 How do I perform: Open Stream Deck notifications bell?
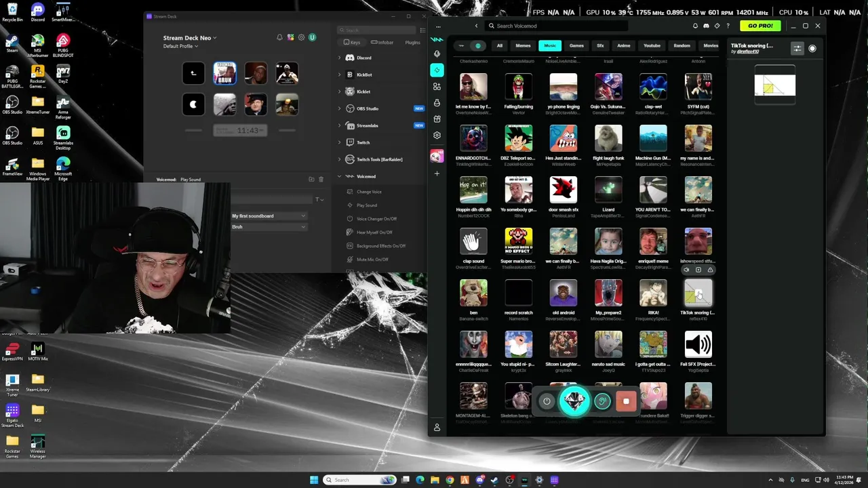279,37
